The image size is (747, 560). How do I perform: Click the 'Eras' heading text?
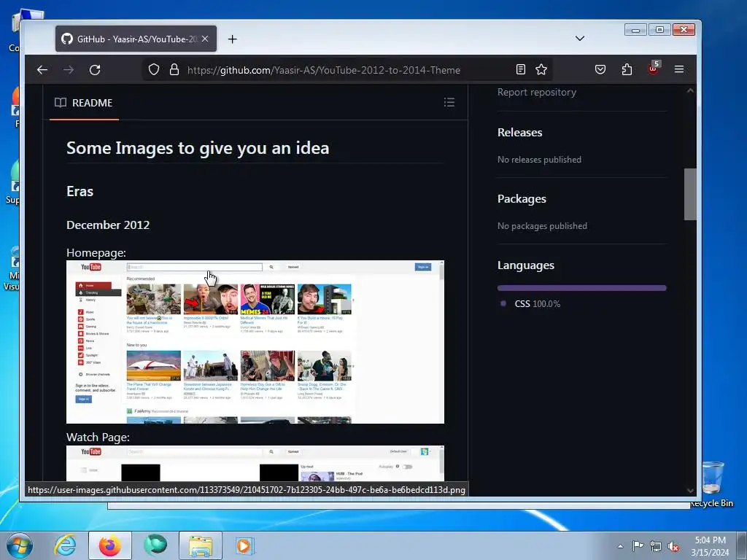click(x=80, y=192)
